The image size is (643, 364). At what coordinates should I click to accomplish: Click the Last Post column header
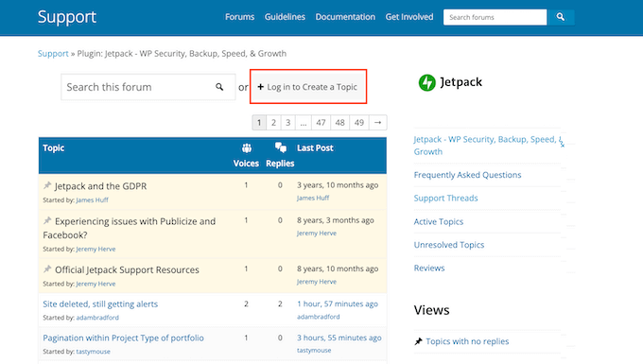pyautogui.click(x=315, y=148)
